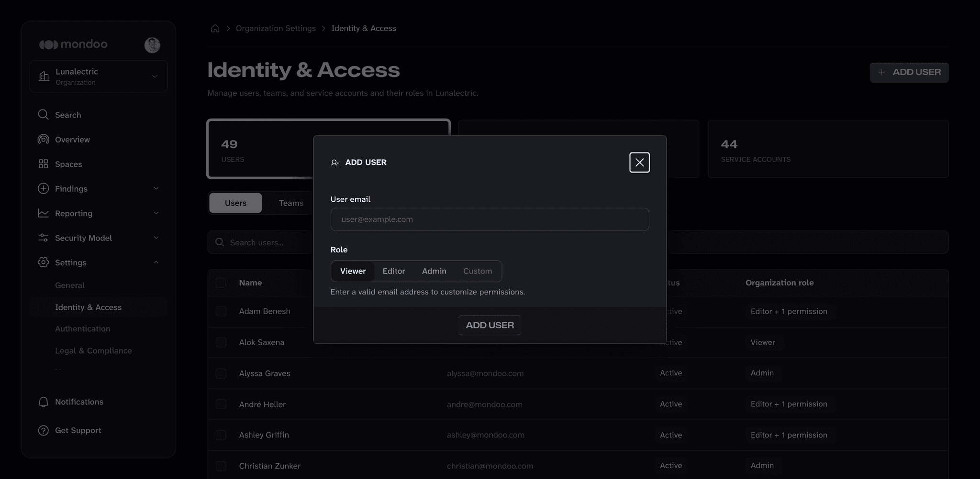Image resolution: width=980 pixels, height=479 pixels.
Task: Click the home icon in breadcrumb
Action: (215, 28)
